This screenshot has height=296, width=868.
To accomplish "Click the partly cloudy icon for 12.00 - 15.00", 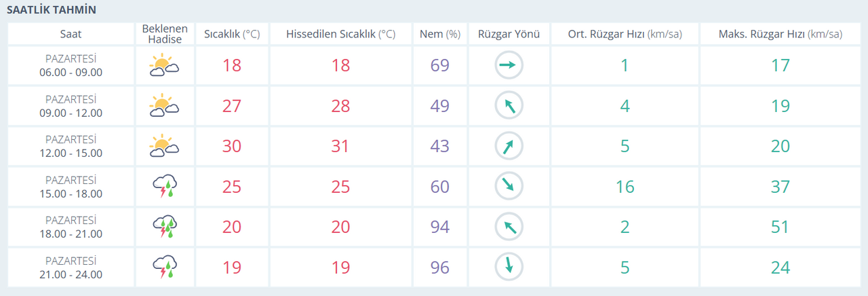I will pyautogui.click(x=163, y=146).
